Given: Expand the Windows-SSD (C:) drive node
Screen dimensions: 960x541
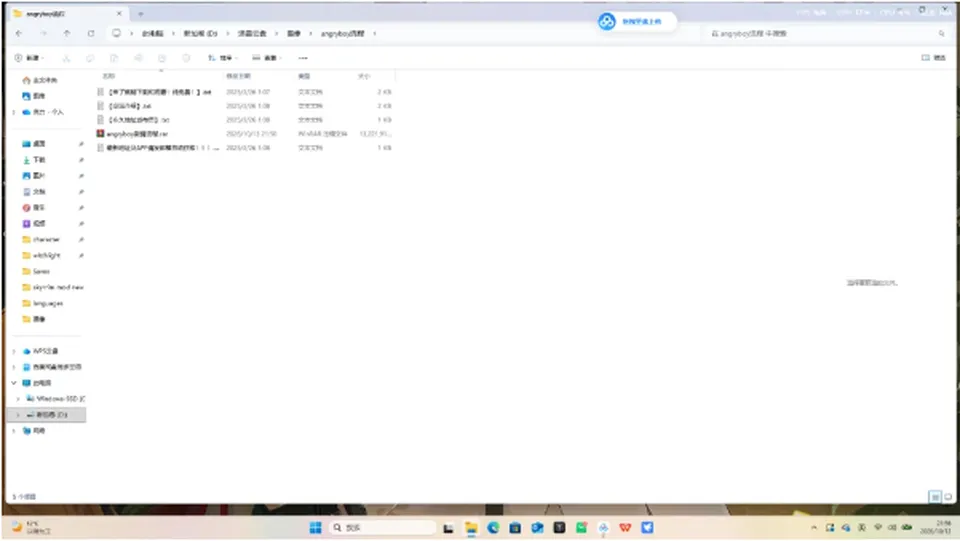Looking at the screenshot, I should pos(18,399).
